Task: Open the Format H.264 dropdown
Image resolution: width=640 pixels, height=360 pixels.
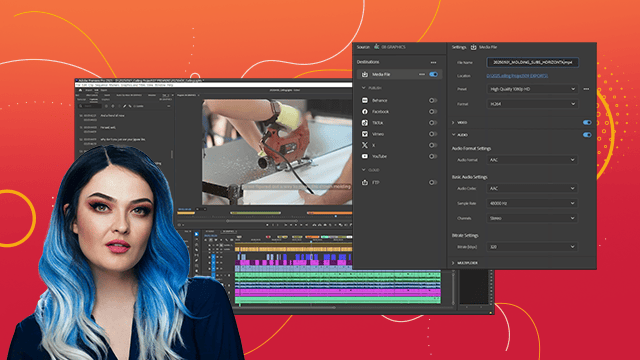Action: [x=532, y=104]
